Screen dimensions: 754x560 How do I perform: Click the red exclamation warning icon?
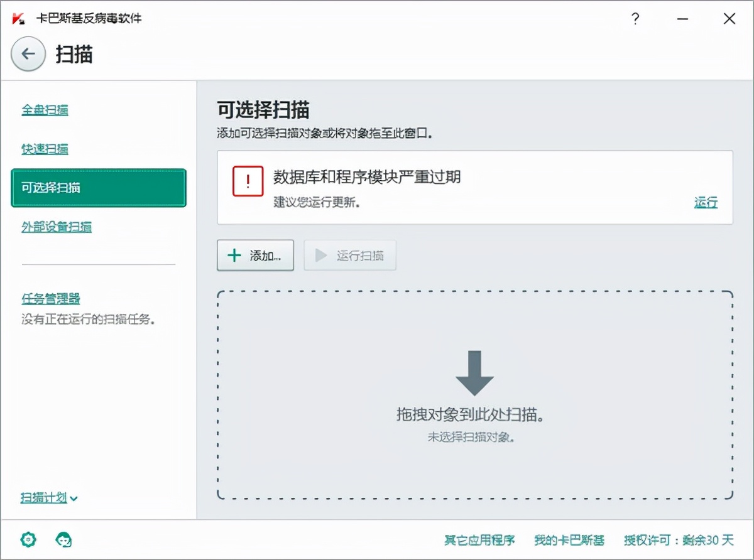click(x=248, y=181)
